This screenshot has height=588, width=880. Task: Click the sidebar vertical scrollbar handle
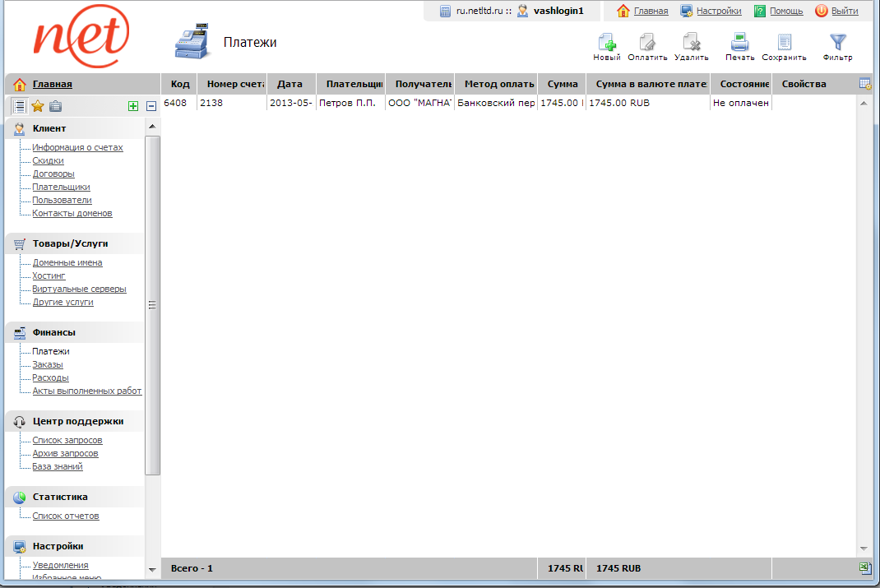(152, 304)
